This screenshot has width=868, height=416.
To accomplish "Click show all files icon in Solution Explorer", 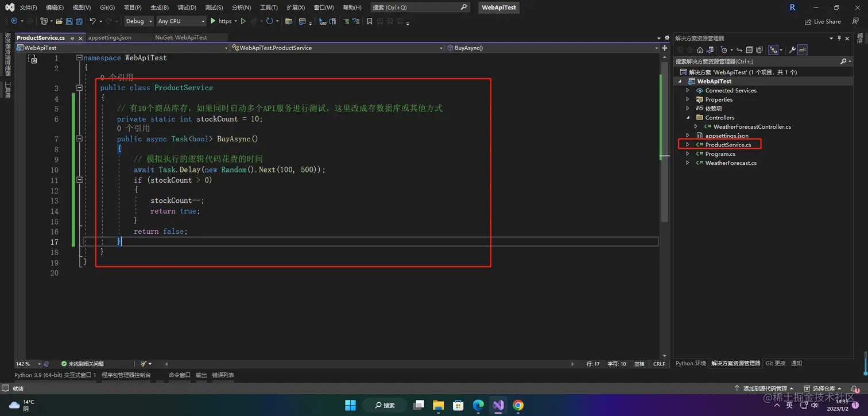I will (x=759, y=50).
